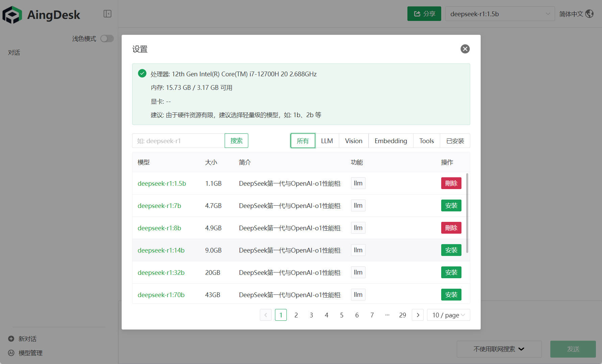Click the 模型 column header
This screenshot has width=602, height=364.
(144, 162)
